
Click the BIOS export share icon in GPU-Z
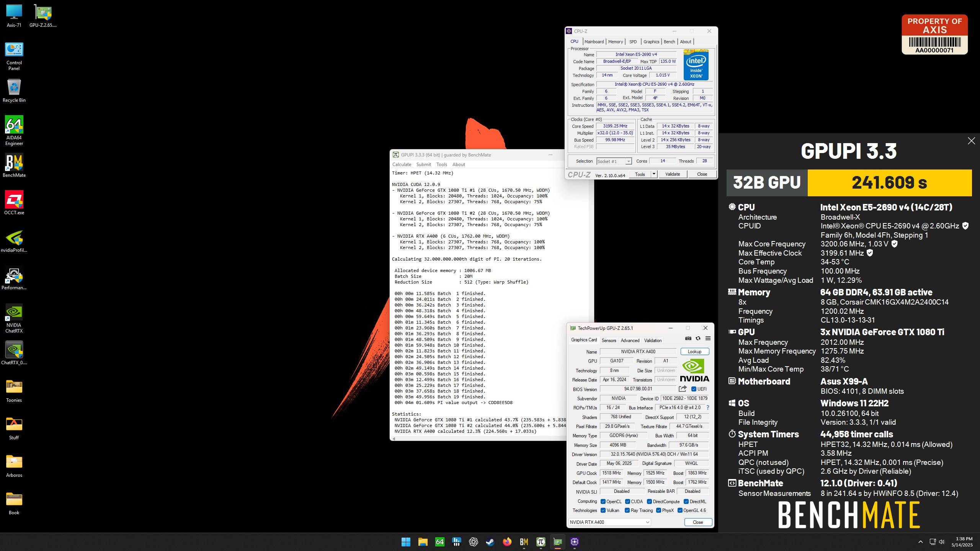tap(683, 389)
